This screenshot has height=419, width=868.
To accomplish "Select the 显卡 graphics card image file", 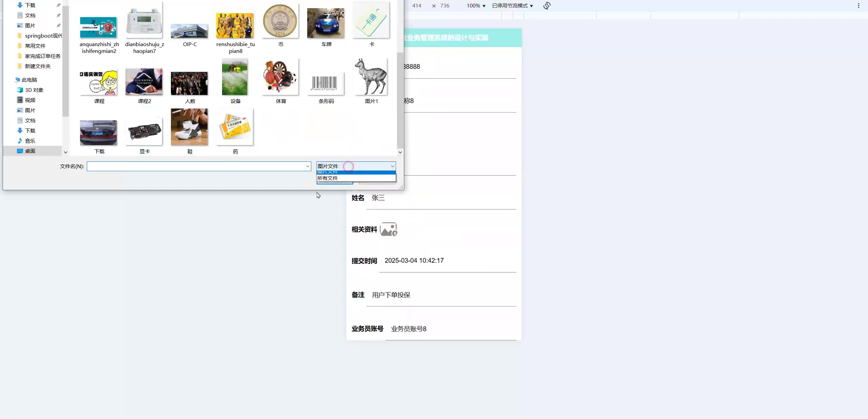I will 144,132.
